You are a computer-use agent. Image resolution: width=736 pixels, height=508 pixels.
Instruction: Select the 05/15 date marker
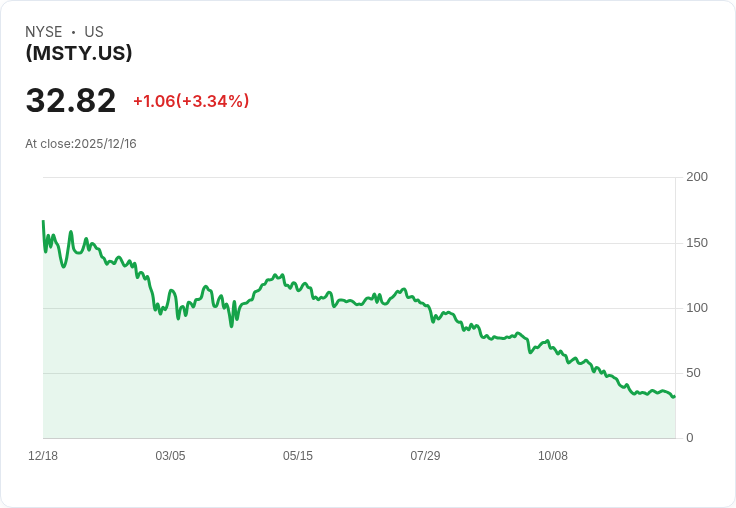point(298,456)
